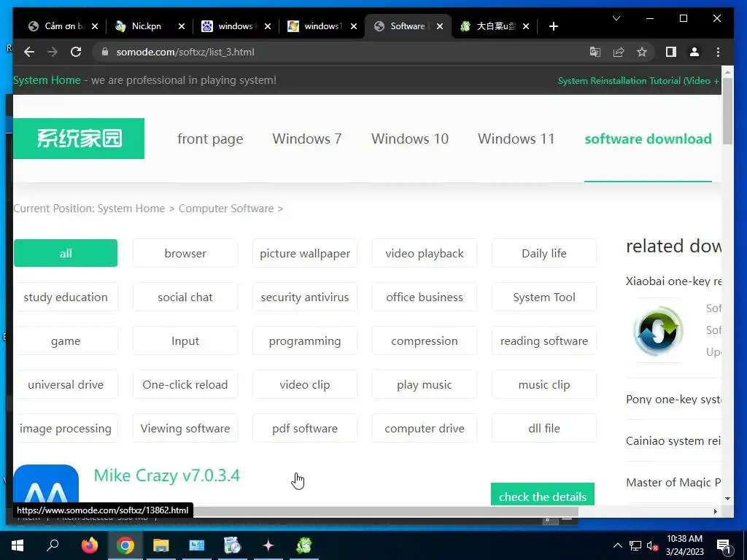
Task: Select the programming category
Action: [x=305, y=341]
